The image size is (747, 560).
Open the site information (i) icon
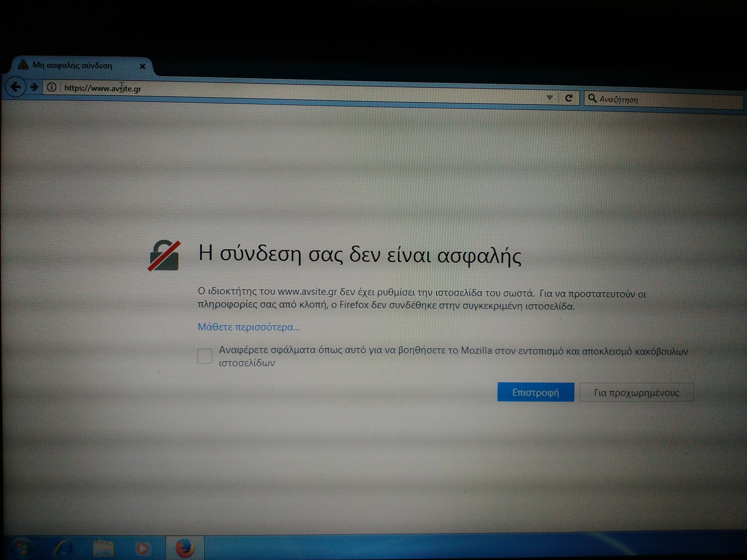tap(51, 87)
